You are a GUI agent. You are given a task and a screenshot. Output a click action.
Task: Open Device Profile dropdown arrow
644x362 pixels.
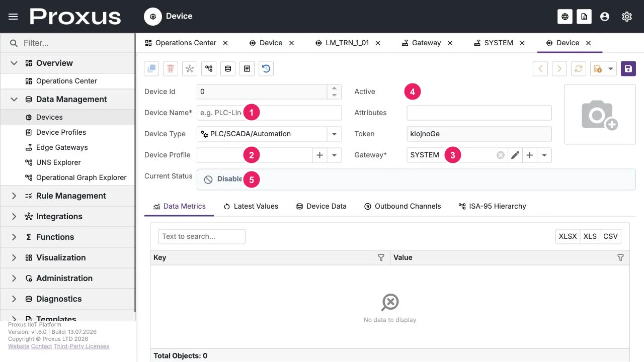click(x=334, y=155)
